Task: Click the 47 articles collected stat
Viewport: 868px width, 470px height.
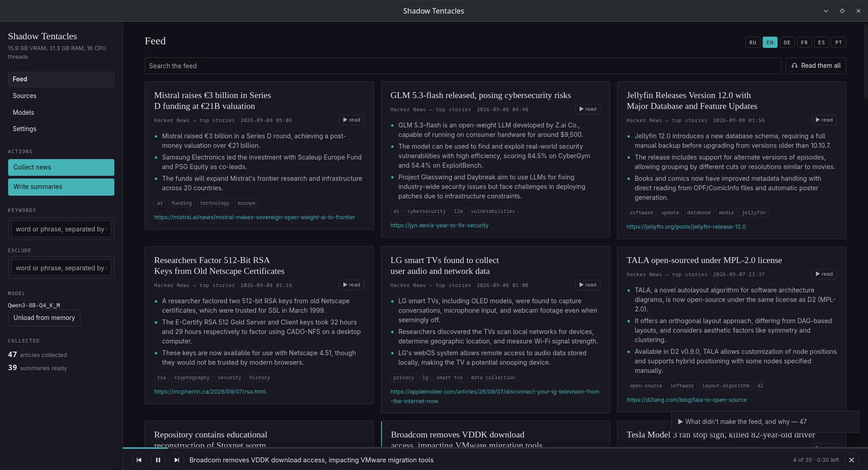Action: [x=37, y=355]
